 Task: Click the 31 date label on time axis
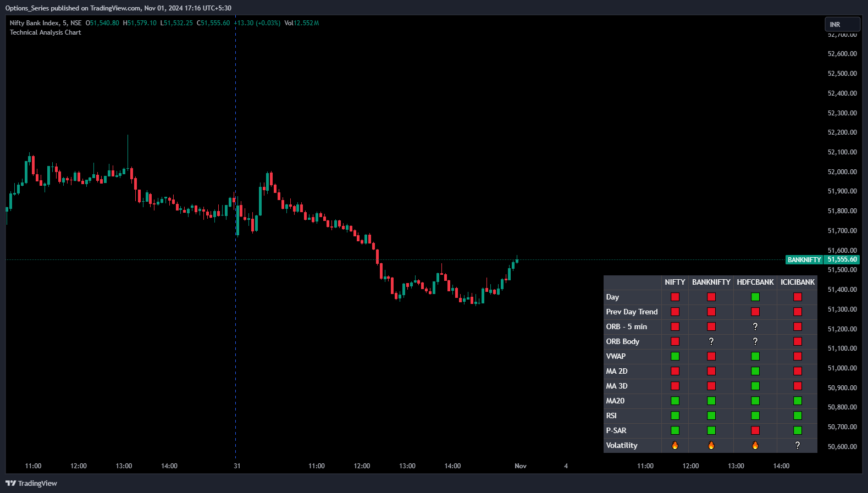(237, 466)
